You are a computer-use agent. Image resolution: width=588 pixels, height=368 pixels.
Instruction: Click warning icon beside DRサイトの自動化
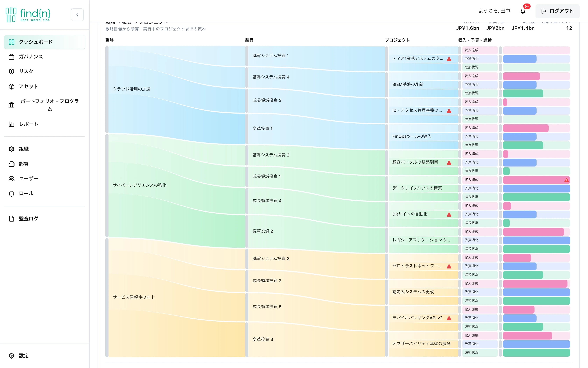pos(449,214)
